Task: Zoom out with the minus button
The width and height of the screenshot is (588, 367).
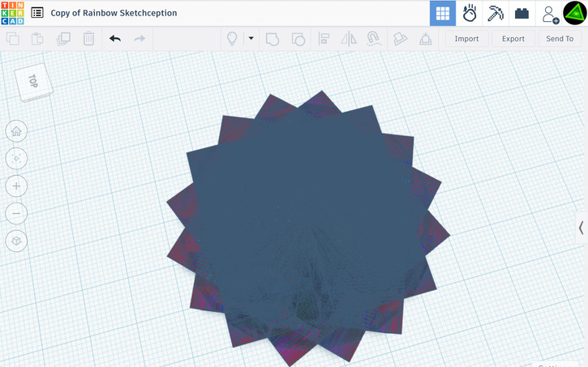Action: click(x=16, y=213)
